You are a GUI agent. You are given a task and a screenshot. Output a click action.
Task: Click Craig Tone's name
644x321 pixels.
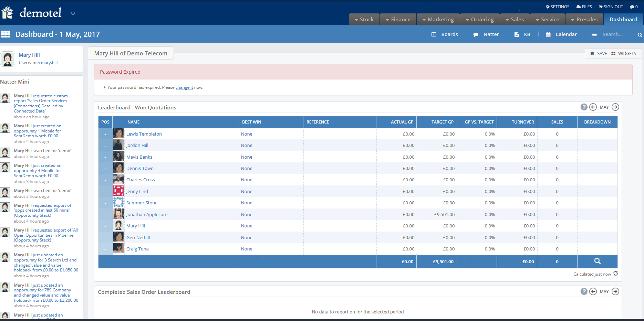click(137, 249)
